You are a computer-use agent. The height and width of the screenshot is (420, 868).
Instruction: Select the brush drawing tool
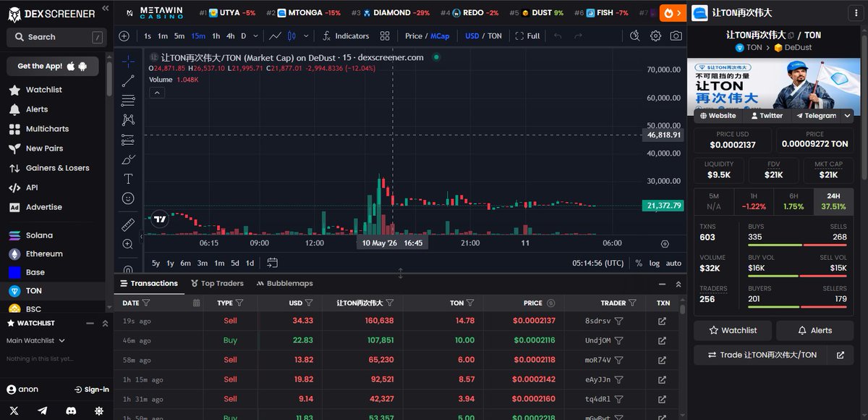click(128, 159)
